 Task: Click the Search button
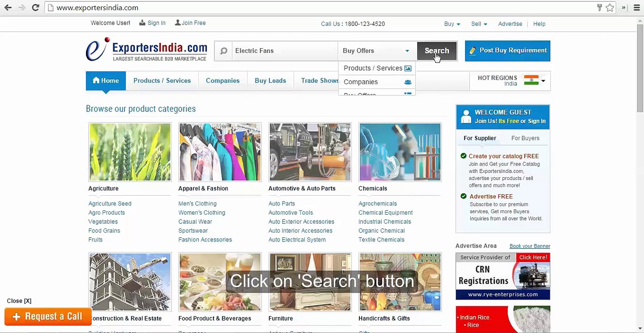[437, 51]
